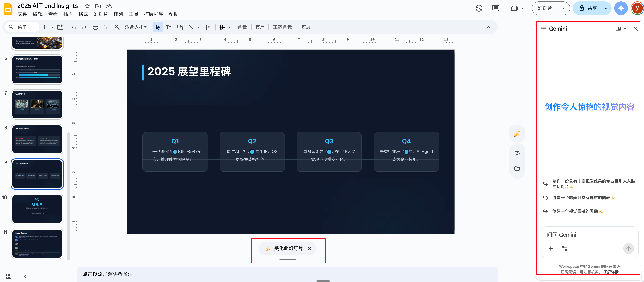Click the add comment icon
The height and width of the screenshot is (282, 644).
(x=209, y=27)
